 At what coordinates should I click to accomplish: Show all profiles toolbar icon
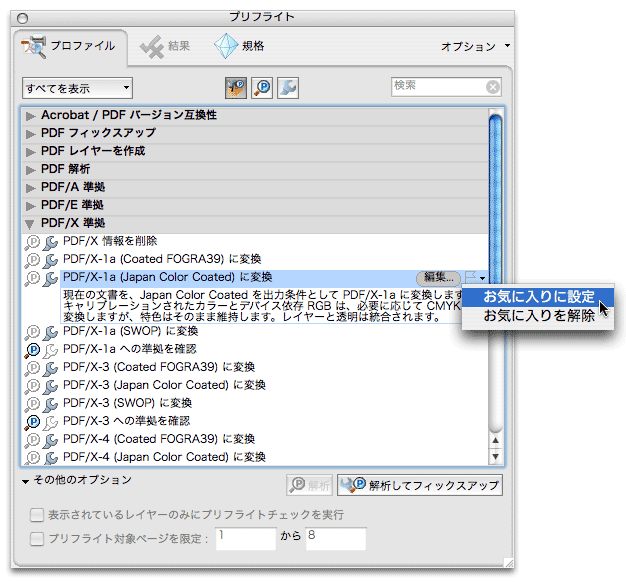click(x=236, y=88)
